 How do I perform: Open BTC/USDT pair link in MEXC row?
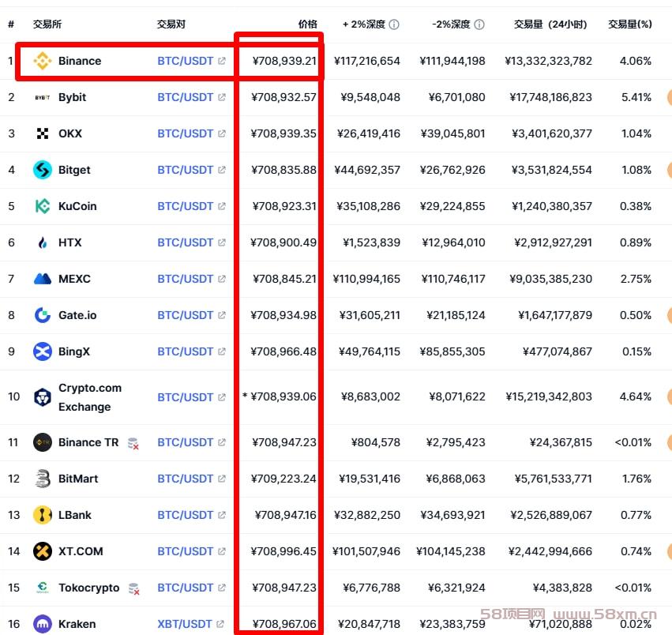(x=185, y=279)
